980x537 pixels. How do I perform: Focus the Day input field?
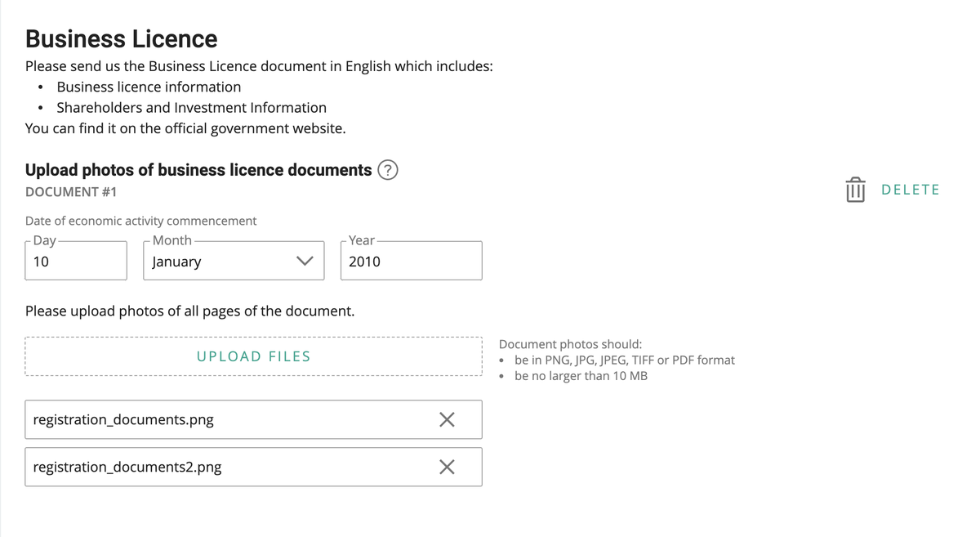76,262
